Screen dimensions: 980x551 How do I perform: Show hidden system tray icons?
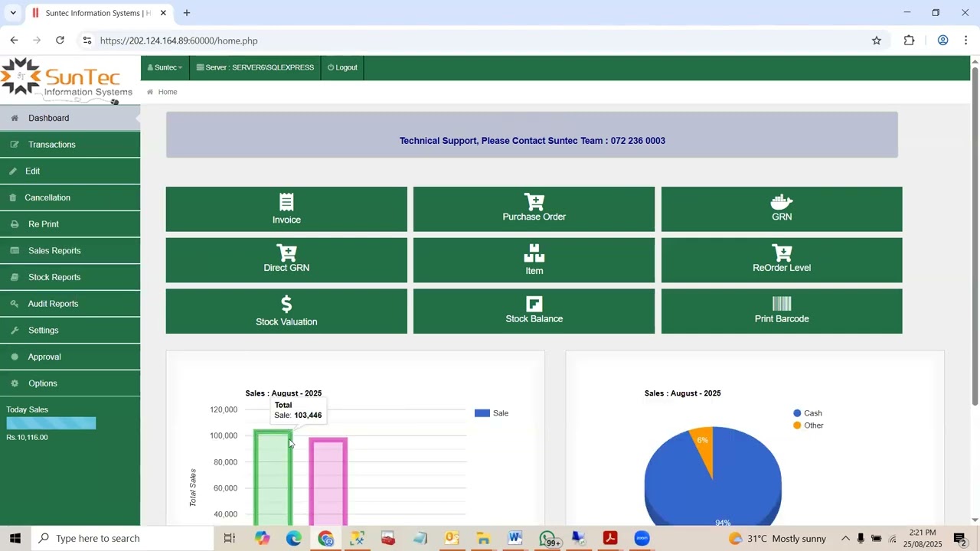[x=845, y=539]
